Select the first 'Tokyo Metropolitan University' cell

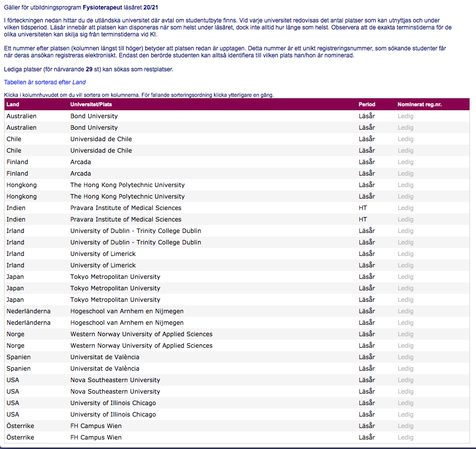115,277
